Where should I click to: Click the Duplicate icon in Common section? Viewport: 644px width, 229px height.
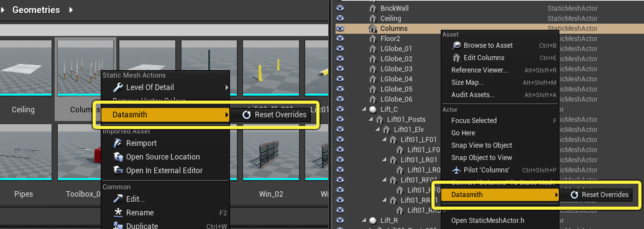(x=118, y=226)
